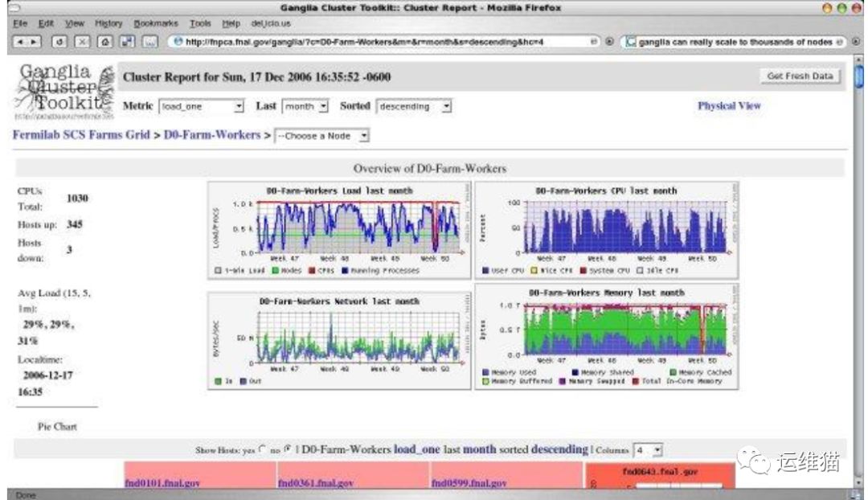Expand the Last month time range dropdown
Screen dimensions: 868x500
click(305, 106)
